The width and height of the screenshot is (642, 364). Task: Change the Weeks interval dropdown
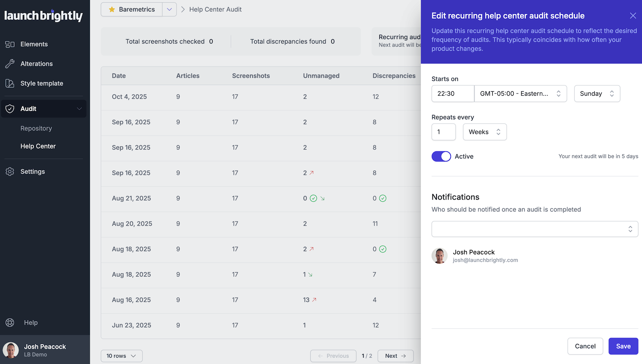click(485, 132)
